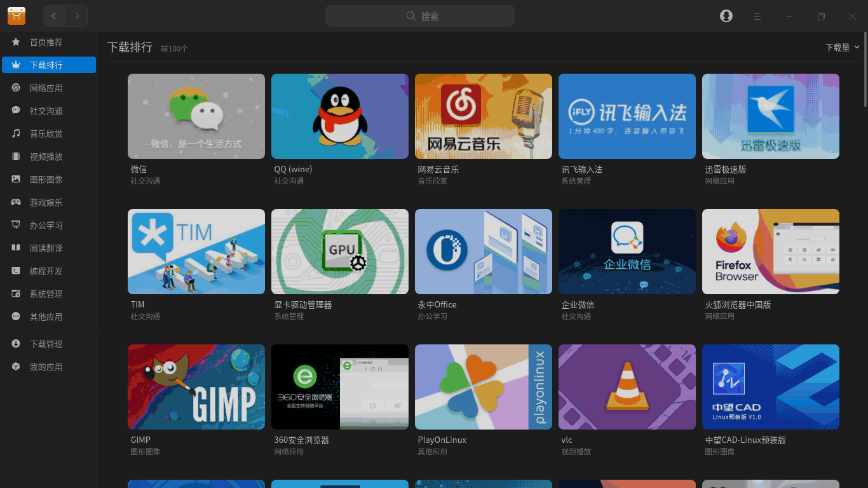Click the 永中Office app name
This screenshot has width=868, height=488.
click(437, 305)
